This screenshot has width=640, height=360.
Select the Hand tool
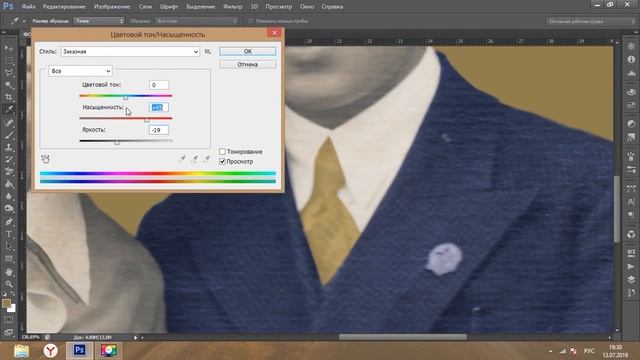(9, 272)
